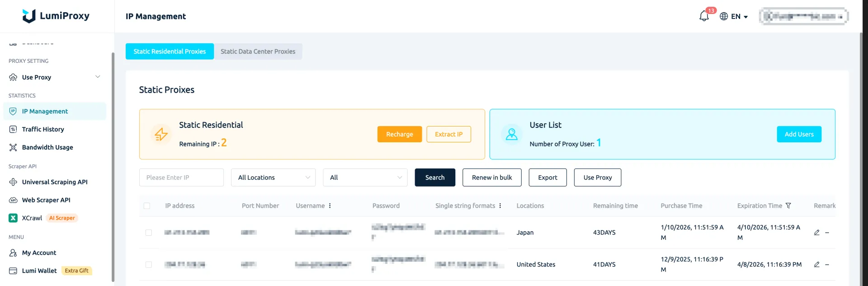Open Single string formats options icon
The width and height of the screenshot is (868, 286).
500,206
